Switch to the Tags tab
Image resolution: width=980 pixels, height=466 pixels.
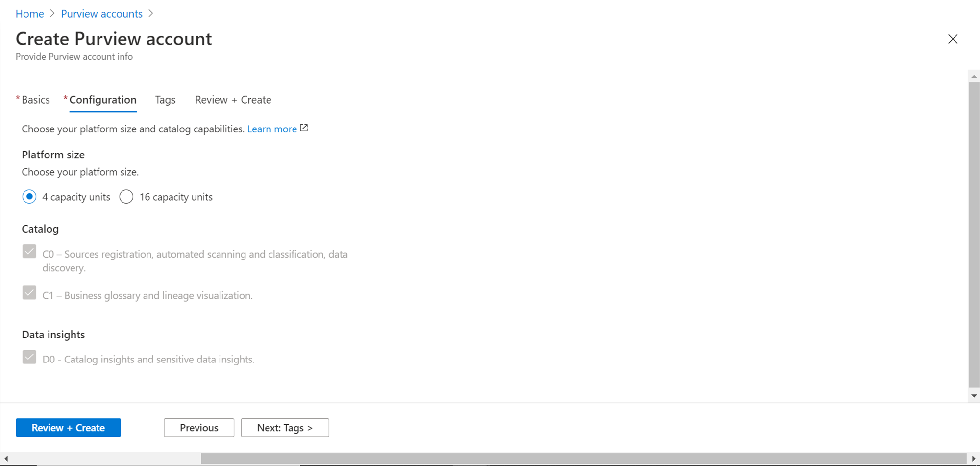click(x=165, y=100)
